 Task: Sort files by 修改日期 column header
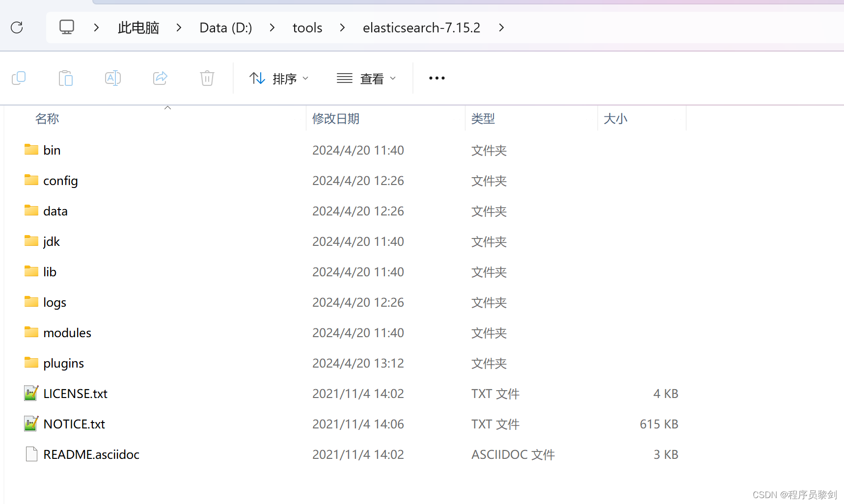[335, 118]
